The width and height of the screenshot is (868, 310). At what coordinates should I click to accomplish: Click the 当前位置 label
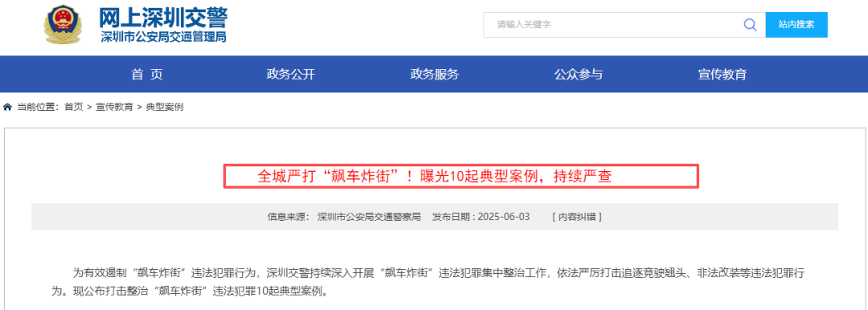[38, 107]
